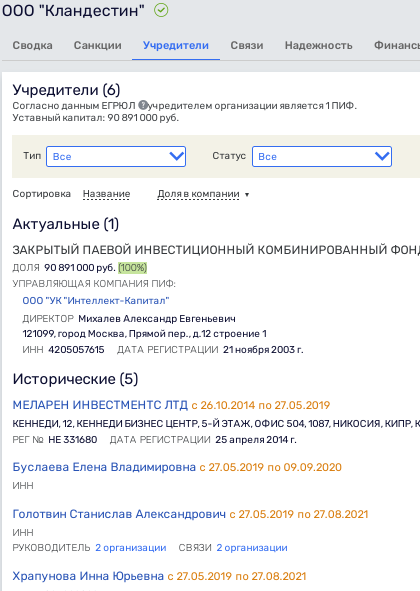Click the date 21 ноября 2003 г.
420x591 pixels.
coord(263,350)
